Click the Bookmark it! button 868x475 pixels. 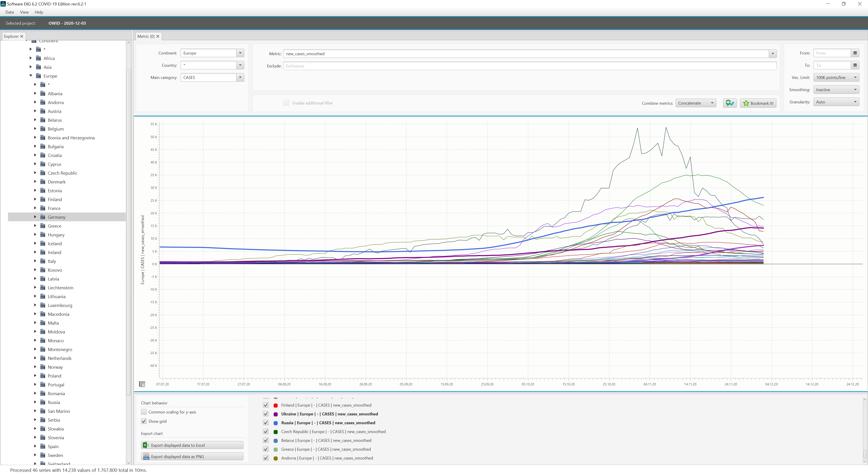[x=758, y=103]
